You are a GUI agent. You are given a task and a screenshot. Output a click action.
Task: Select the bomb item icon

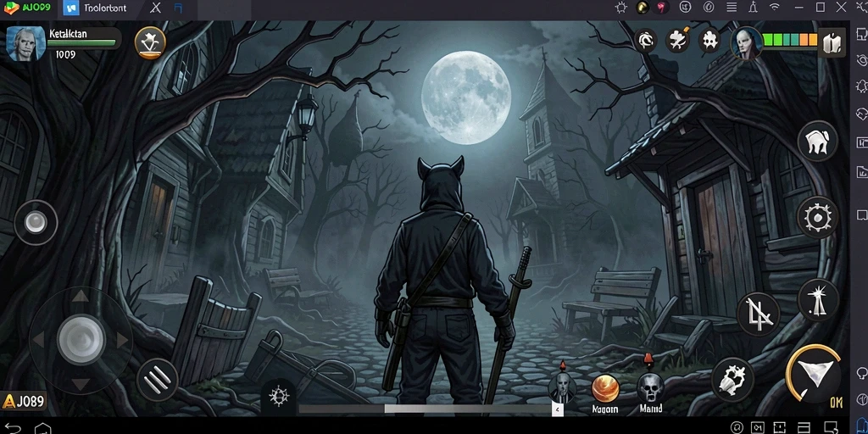[x=677, y=40]
